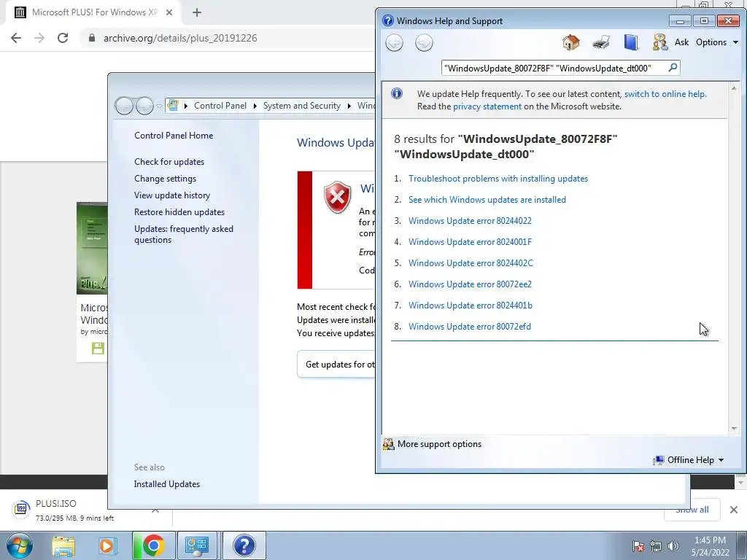The image size is (747, 560).
Task: Run search with the magnifier icon
Action: (x=673, y=68)
